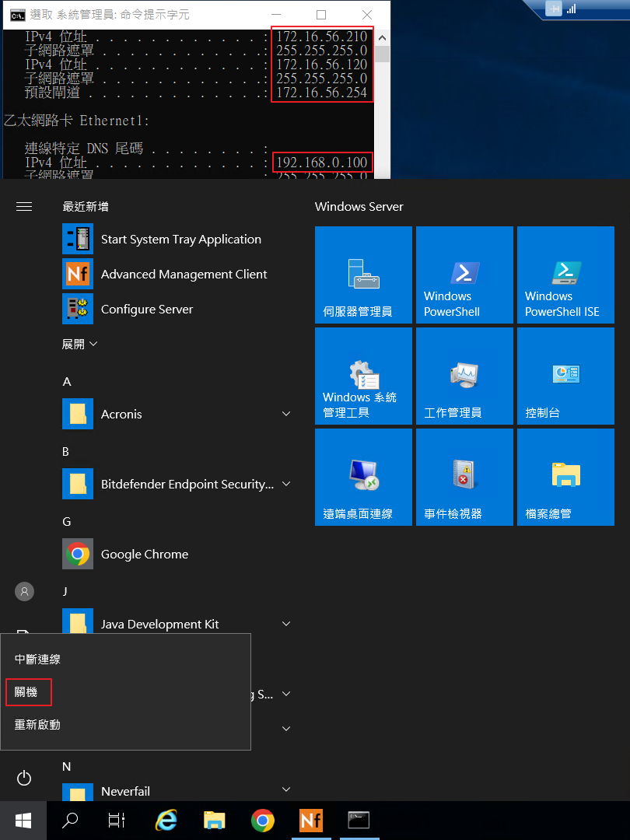
Task: Click IP address 172.16.56.210 in console
Action: (x=321, y=37)
